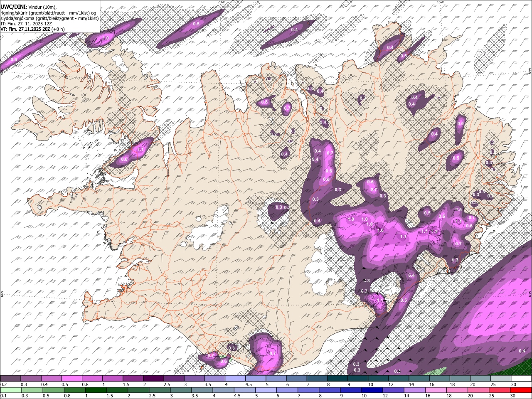Click the initial time 'IT: Fim. 27. 11. 2025 12Z'
Image resolution: width=532 pixels, height=399 pixels.
pos(26,24)
